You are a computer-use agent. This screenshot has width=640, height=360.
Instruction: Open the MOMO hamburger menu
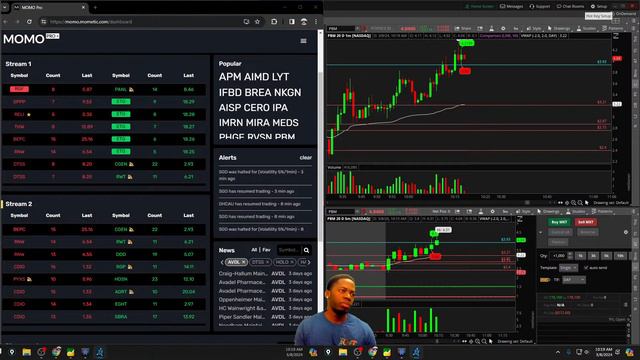pos(303,41)
